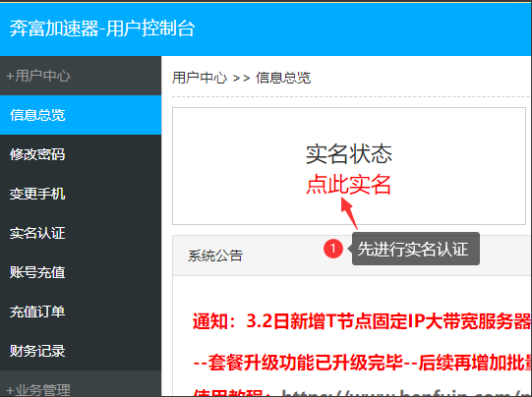The image size is (532, 397).
Task: Click the red number 1 step badge
Action: coord(333,249)
